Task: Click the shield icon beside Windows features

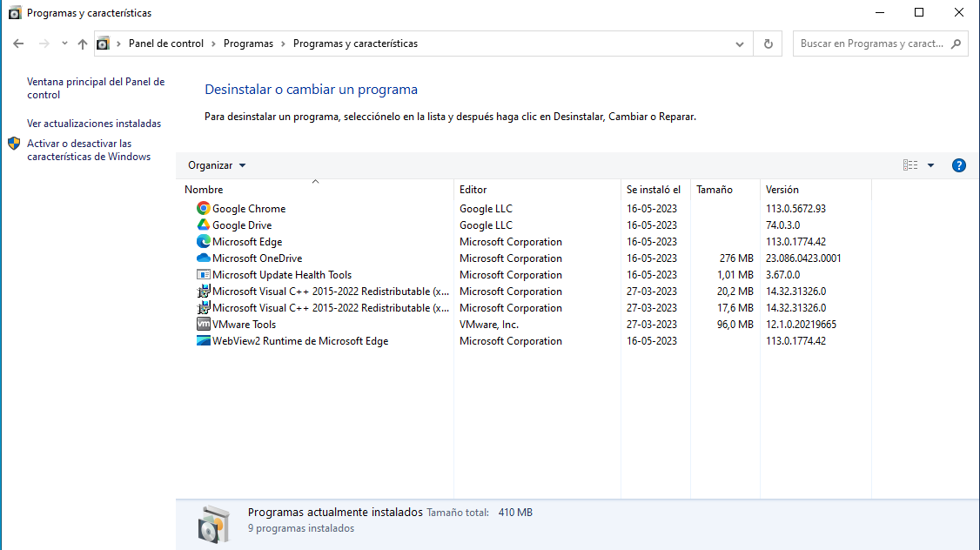Action: [14, 144]
